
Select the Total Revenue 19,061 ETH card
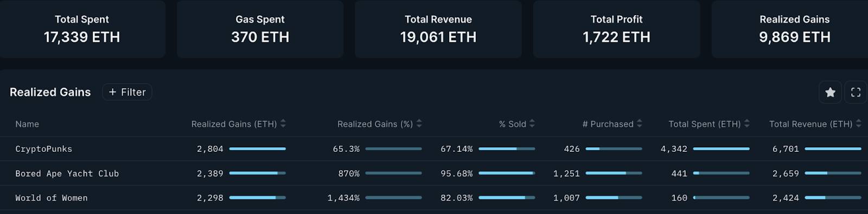coord(438,29)
